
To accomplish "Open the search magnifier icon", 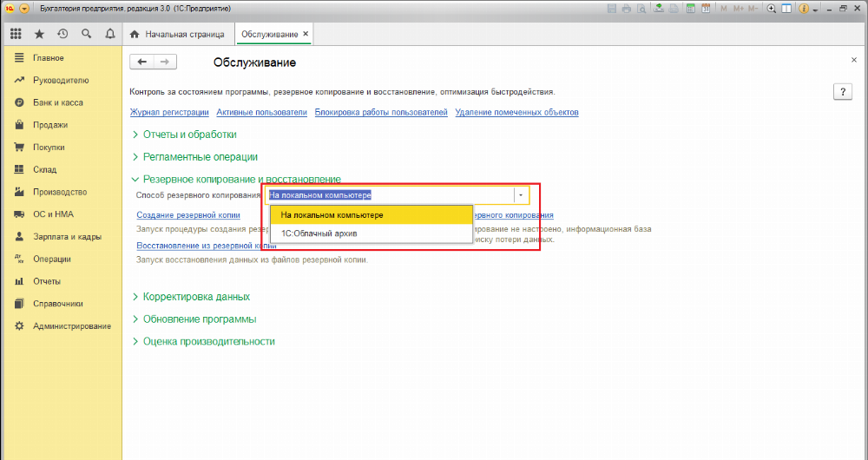I will coord(86,35).
